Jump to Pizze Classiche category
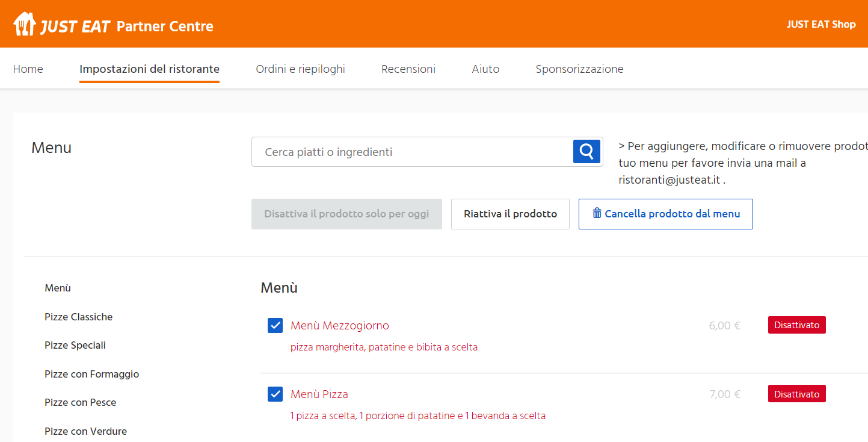The width and height of the screenshot is (868, 442). [78, 317]
